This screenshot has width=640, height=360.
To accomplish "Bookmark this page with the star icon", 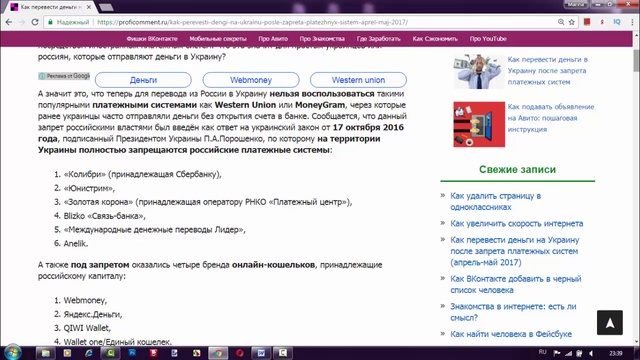I will coord(572,22).
